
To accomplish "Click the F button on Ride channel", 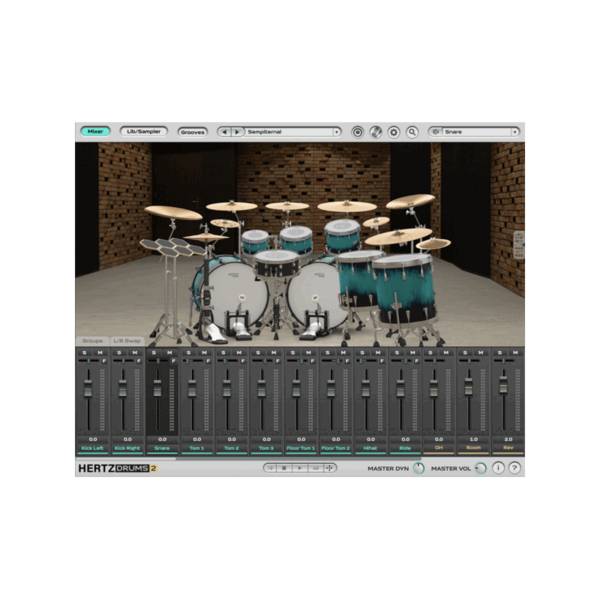I will 416,361.
